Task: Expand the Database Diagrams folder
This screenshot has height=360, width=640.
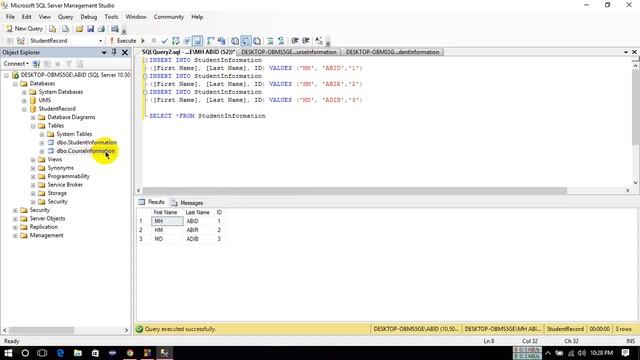Action: click(x=33, y=118)
